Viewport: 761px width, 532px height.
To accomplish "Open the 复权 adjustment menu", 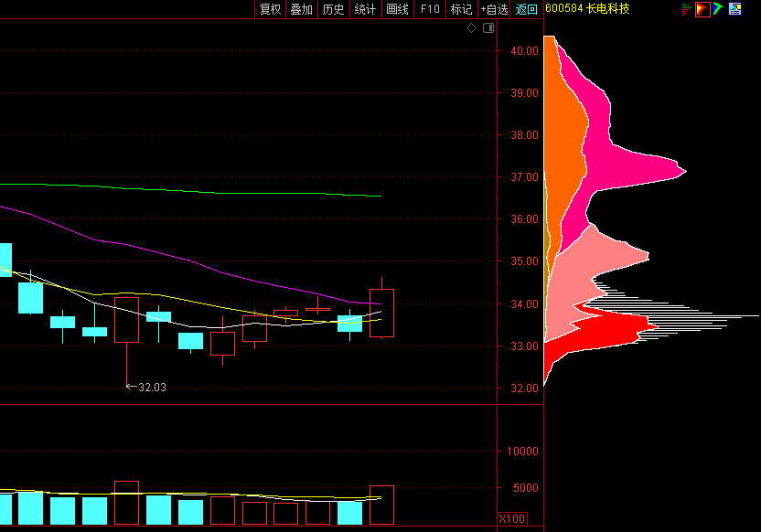I will click(270, 9).
